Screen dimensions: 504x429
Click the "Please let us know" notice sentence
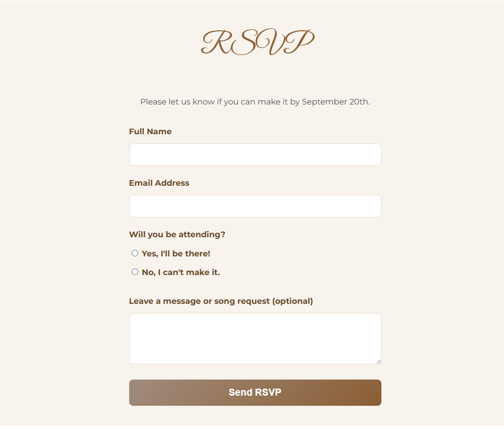(x=255, y=102)
